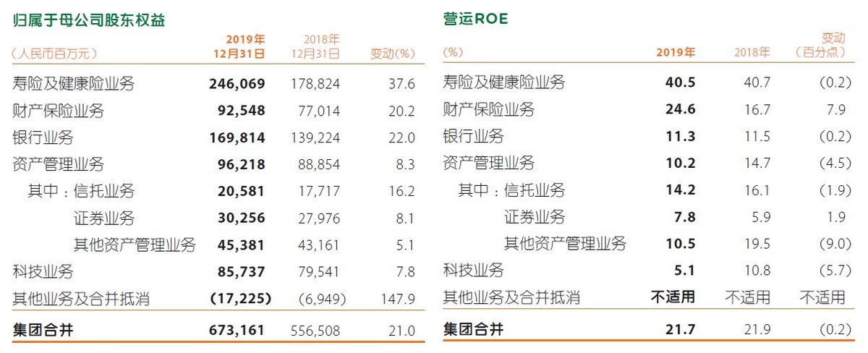Click the 8.1 change value

point(405,218)
